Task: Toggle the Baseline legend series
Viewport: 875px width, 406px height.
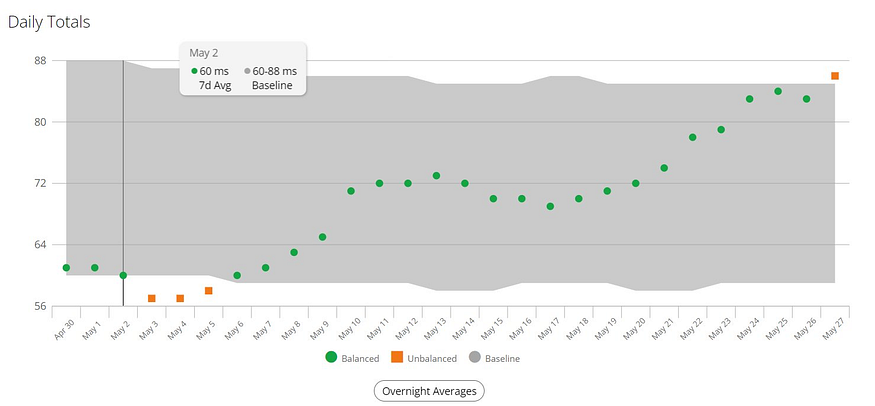Action: coord(495,358)
